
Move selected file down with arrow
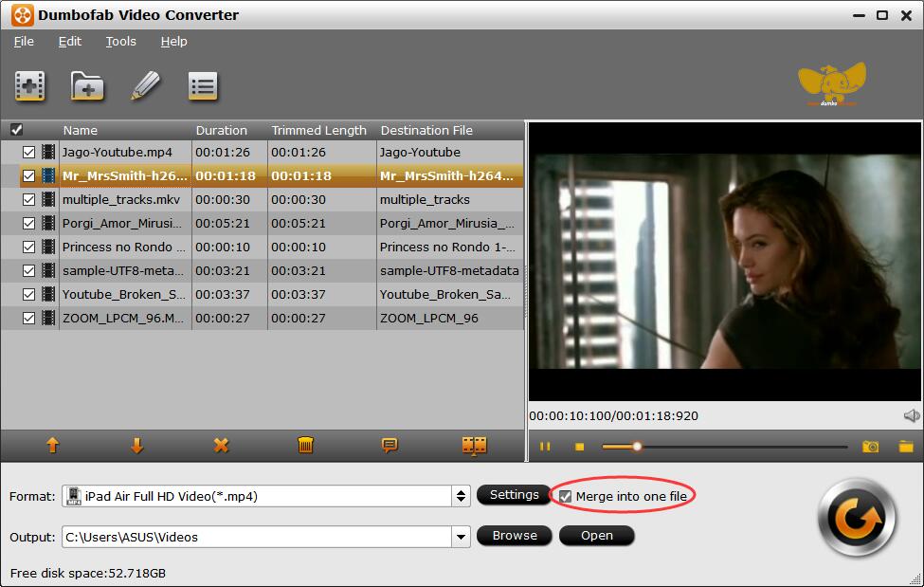[x=136, y=446]
